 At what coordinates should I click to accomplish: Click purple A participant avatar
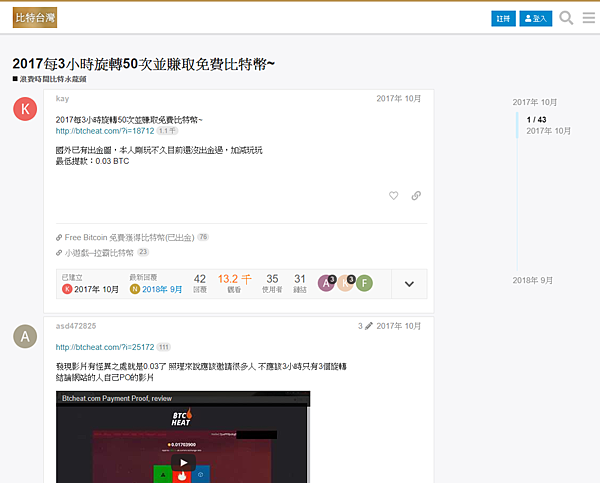click(326, 283)
